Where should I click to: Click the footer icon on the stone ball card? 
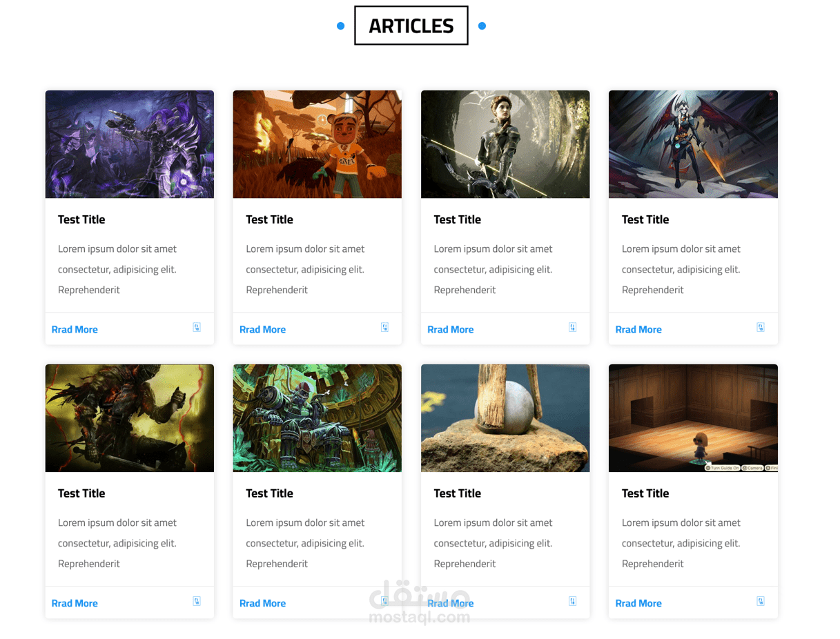(572, 601)
